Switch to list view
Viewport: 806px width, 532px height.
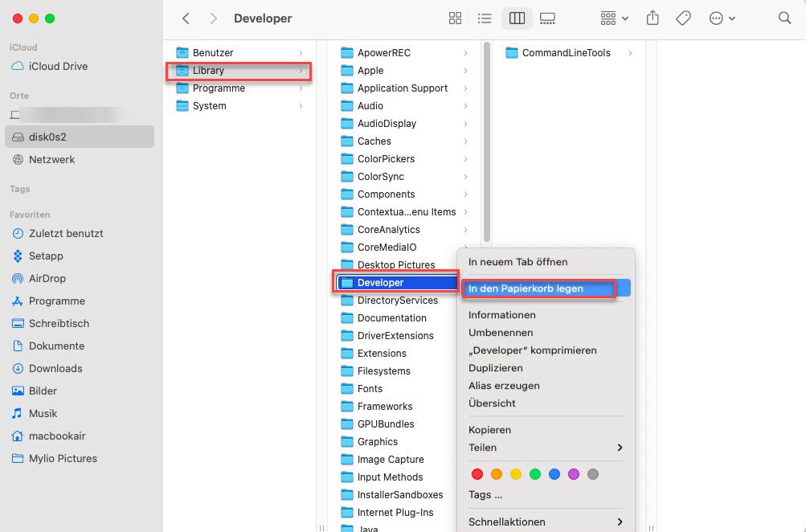(485, 18)
